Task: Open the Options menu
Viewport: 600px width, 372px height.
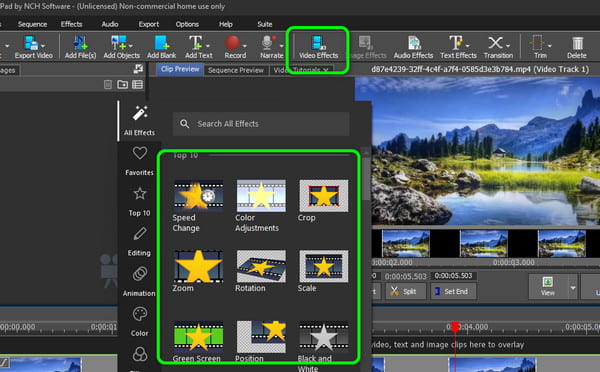Action: [x=187, y=24]
